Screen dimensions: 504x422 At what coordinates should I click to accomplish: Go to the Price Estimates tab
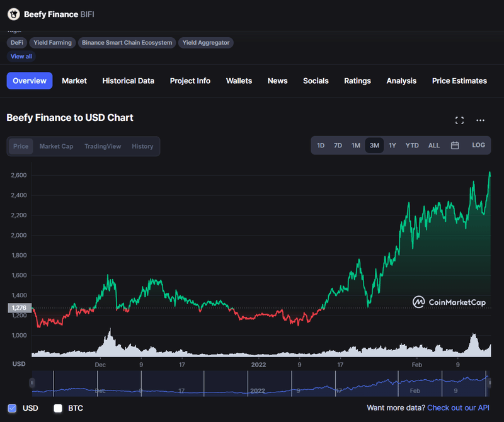pyautogui.click(x=459, y=81)
